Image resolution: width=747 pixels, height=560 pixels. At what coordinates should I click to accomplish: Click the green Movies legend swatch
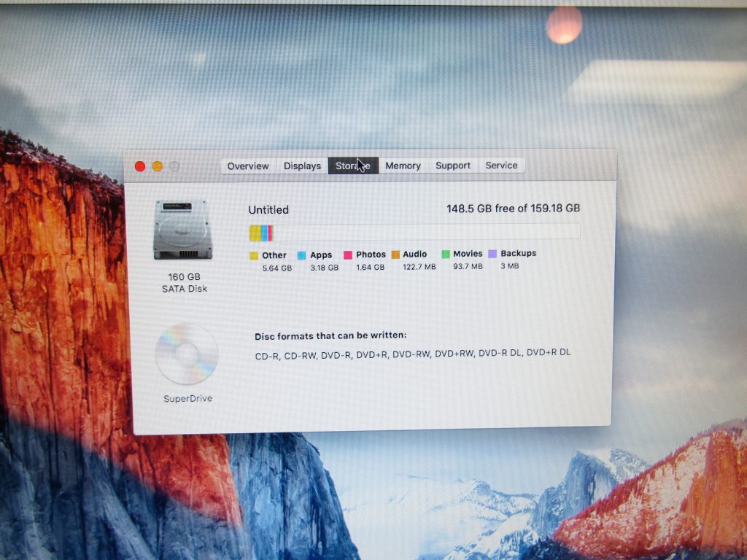[x=446, y=254]
